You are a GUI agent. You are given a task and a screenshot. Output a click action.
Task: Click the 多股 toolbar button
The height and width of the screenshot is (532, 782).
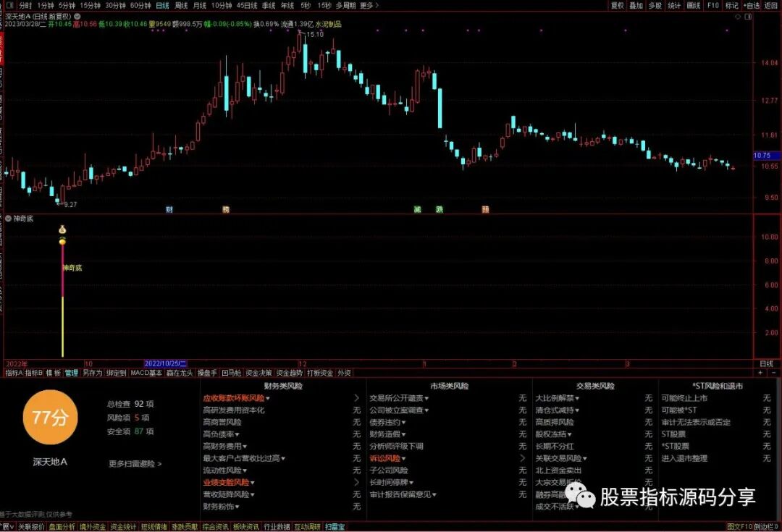pos(655,6)
